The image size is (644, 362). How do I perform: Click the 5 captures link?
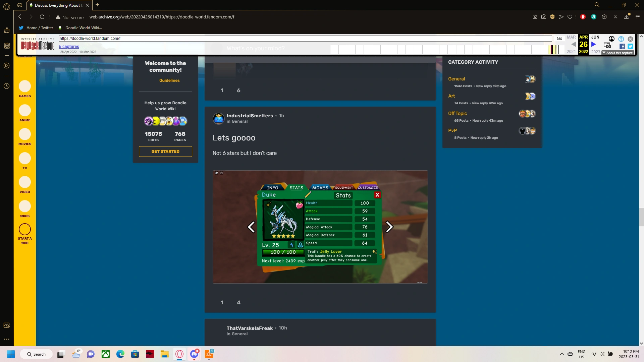click(x=69, y=47)
